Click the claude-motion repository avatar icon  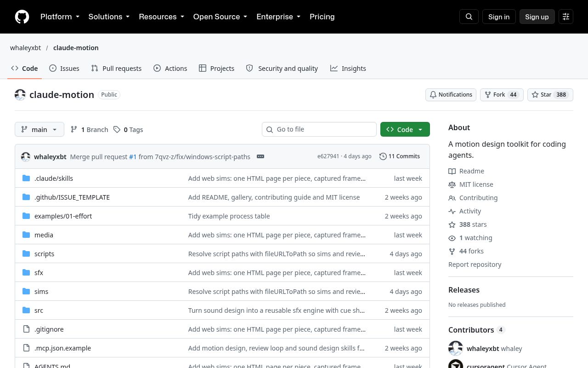[20, 95]
